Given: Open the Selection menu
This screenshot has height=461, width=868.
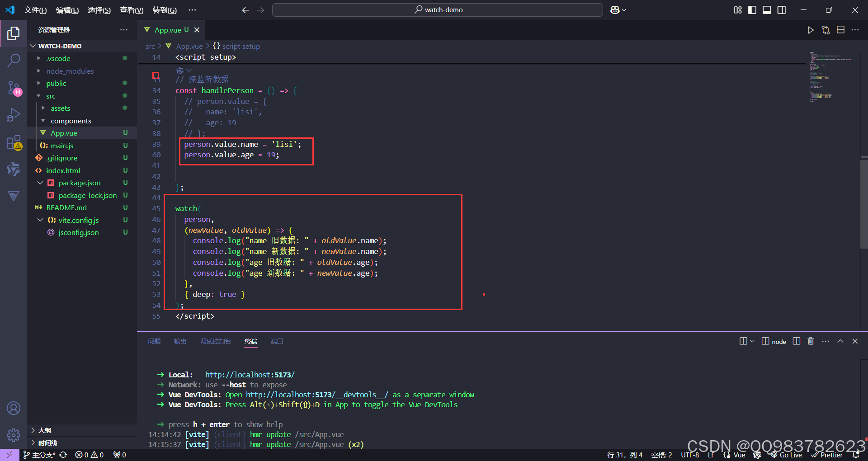Looking at the screenshot, I should point(99,10).
